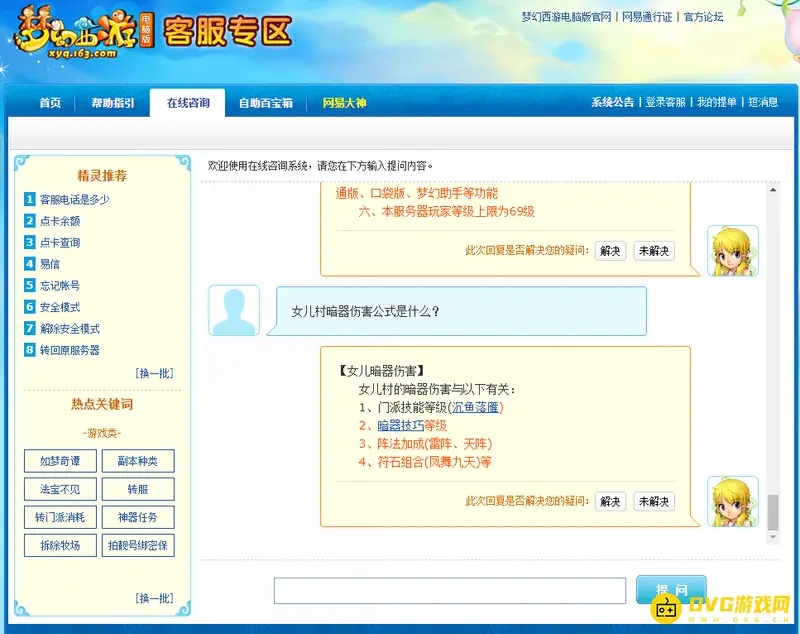
Task: Click the chat scrollbar up arrow
Action: [773, 190]
